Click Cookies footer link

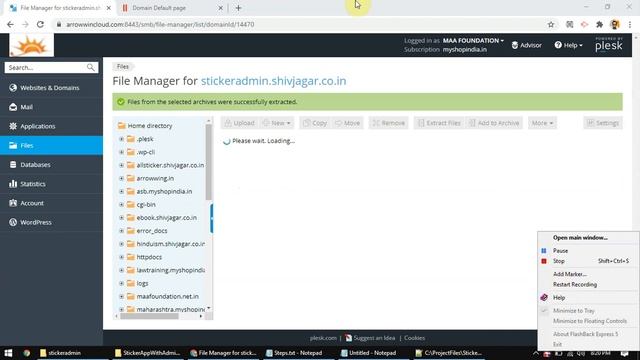(414, 338)
